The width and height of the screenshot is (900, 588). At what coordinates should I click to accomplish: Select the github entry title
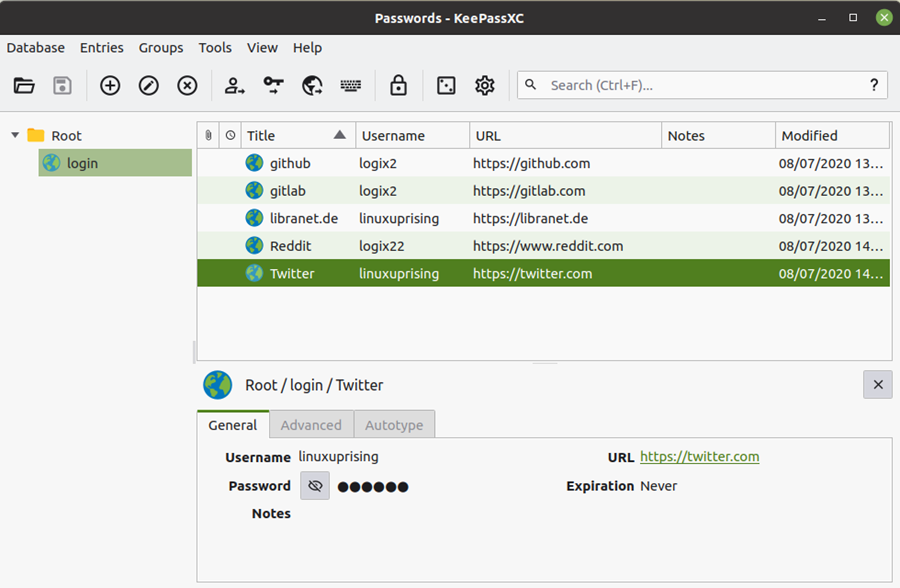[290, 163]
